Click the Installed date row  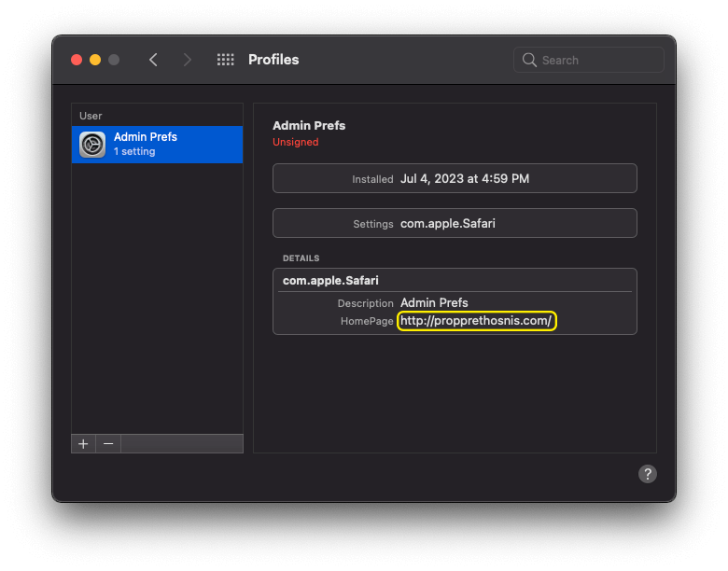click(x=455, y=178)
